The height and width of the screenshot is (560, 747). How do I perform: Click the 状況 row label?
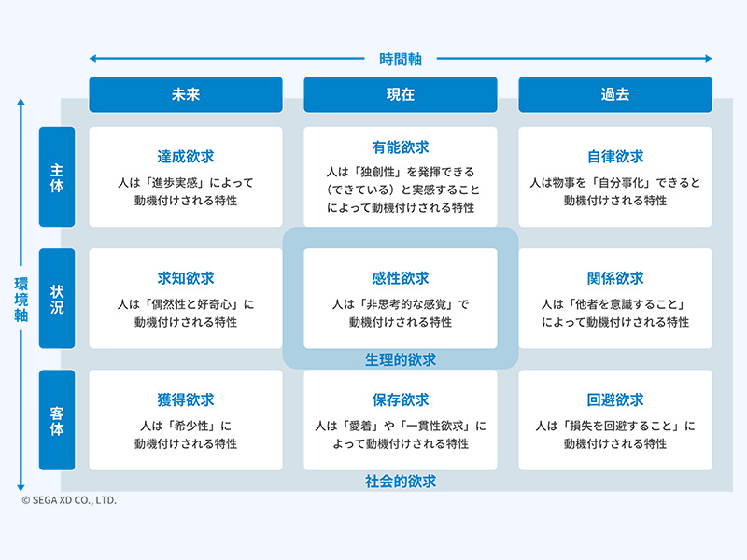click(57, 299)
